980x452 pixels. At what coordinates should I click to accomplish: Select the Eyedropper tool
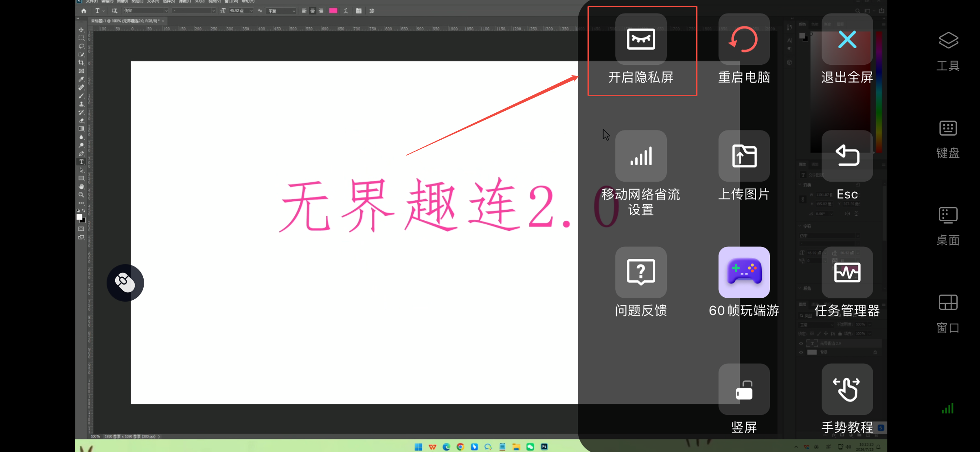pyautogui.click(x=81, y=79)
